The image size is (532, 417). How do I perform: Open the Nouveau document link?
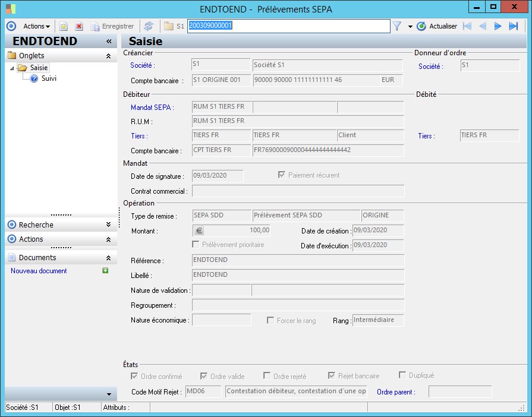coord(39,271)
